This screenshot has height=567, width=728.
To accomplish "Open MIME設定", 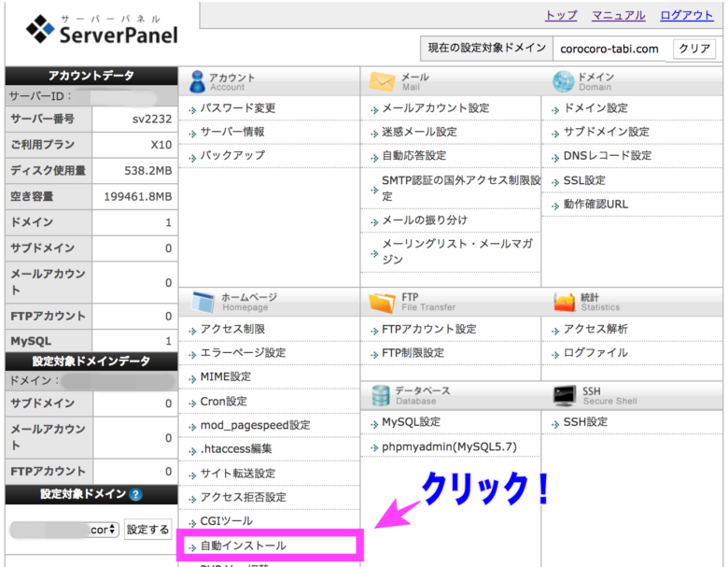I will click(x=225, y=377).
